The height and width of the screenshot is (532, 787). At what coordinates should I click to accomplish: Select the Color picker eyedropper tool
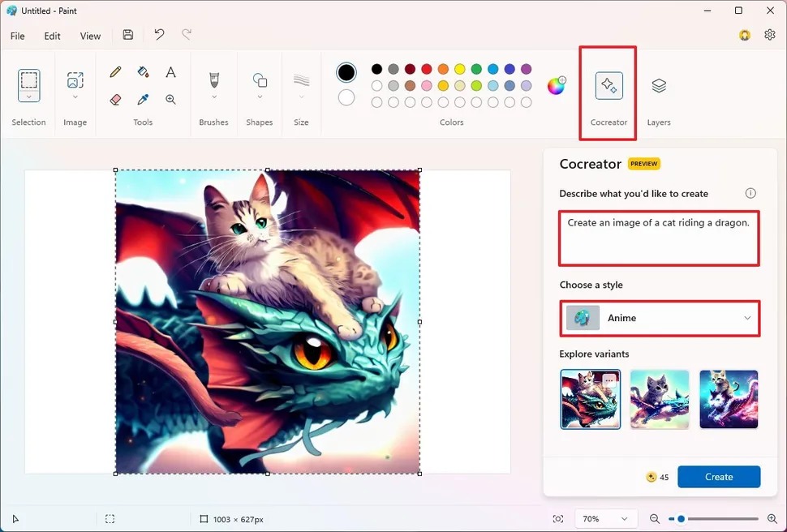[143, 99]
